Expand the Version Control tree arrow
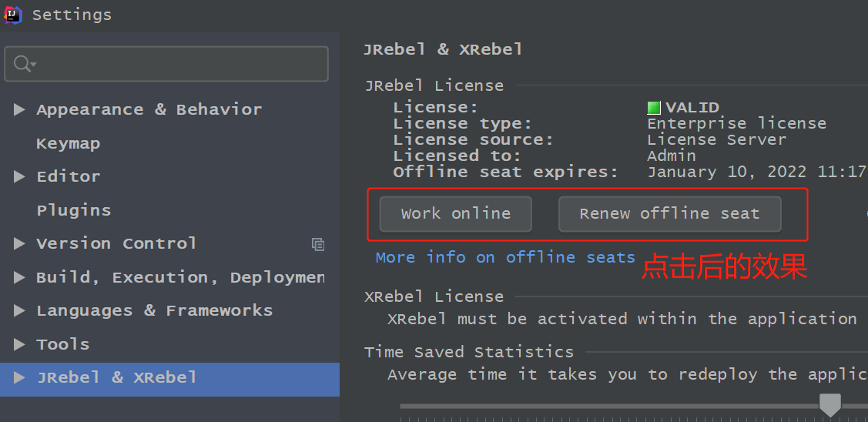868x422 pixels. point(19,243)
